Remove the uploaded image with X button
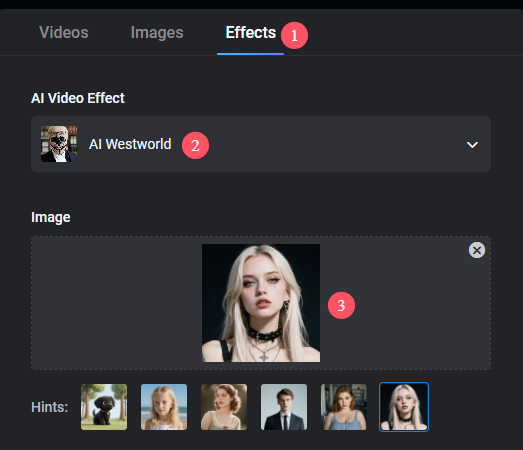 (477, 250)
